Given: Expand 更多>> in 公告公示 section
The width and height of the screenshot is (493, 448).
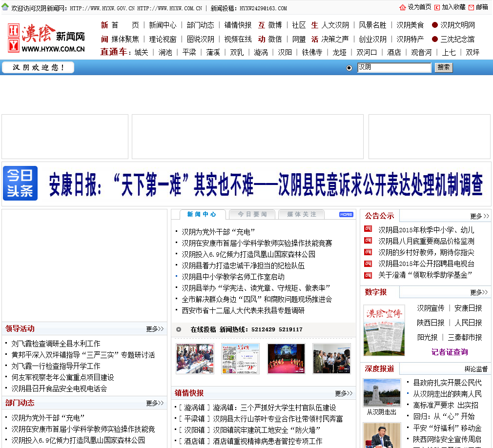Looking at the screenshot, I should tap(479, 216).
